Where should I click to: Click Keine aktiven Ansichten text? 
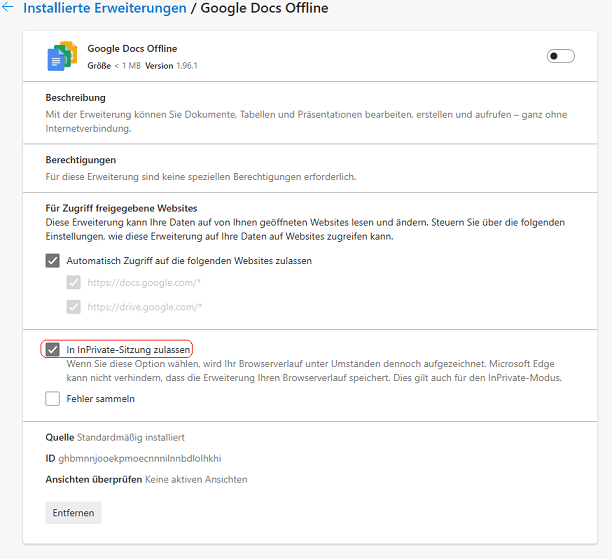point(196,479)
